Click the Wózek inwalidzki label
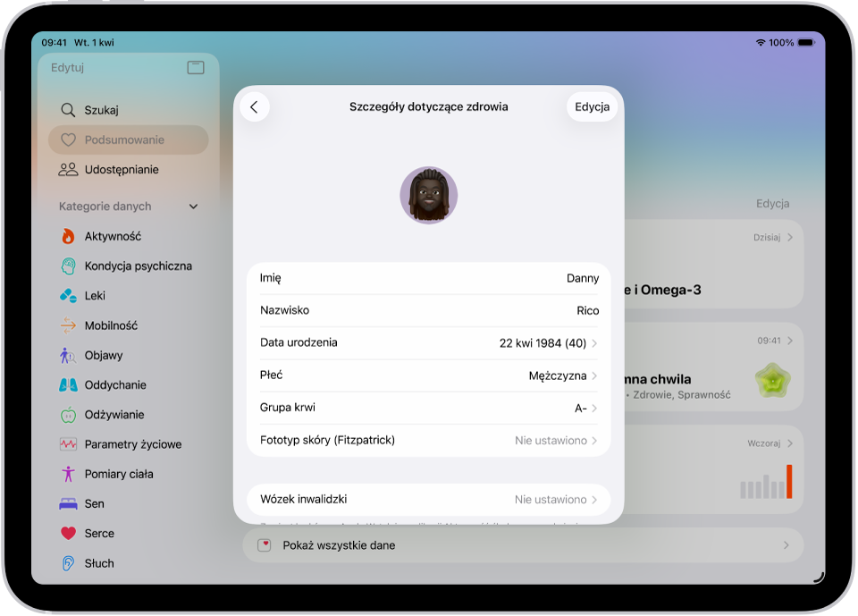 [x=304, y=500]
